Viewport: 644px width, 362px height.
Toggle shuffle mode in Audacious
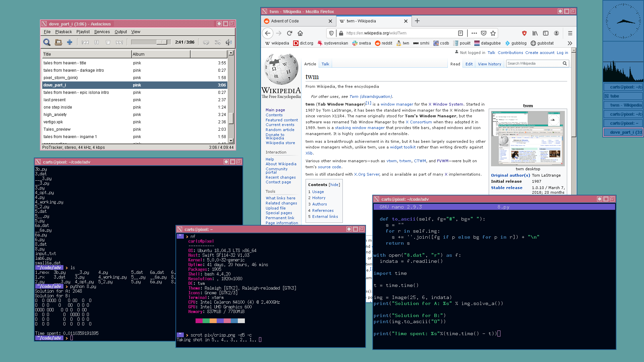[218, 42]
